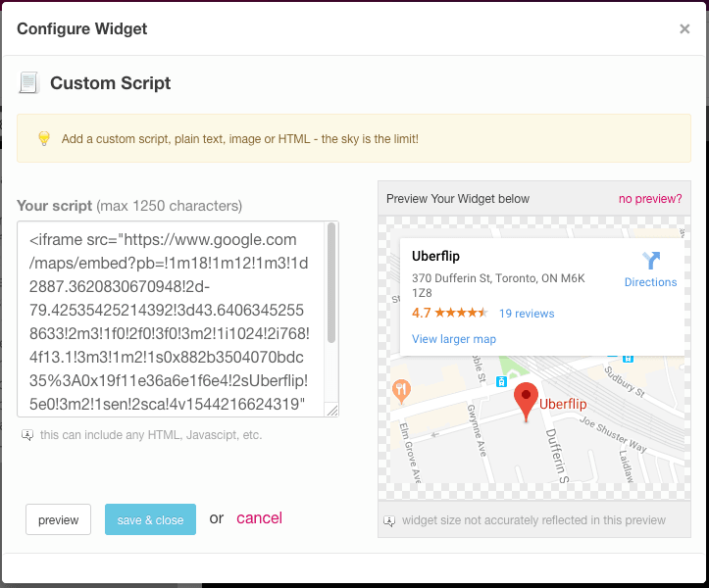This screenshot has height=588, width=709.
Task: Click the orange restaurant marker on map
Action: click(x=401, y=391)
